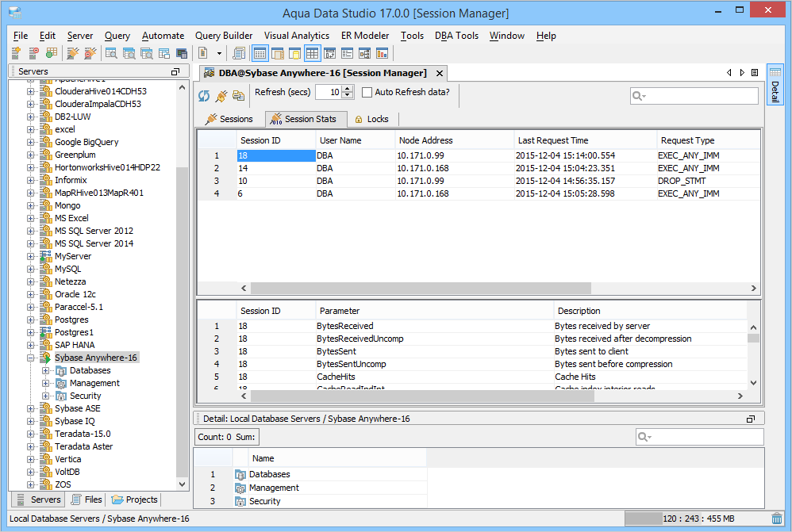792x532 pixels.
Task: Click the bar chart Visual Analytics toolbar icon
Action: [383, 53]
